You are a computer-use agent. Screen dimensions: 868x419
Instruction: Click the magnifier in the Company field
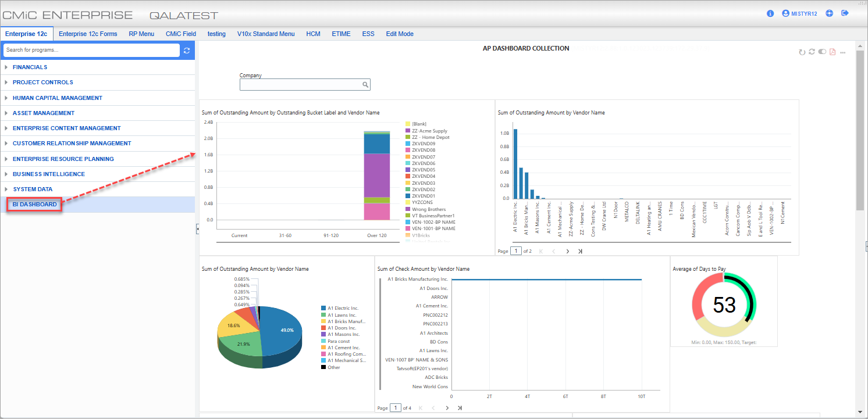coord(365,84)
